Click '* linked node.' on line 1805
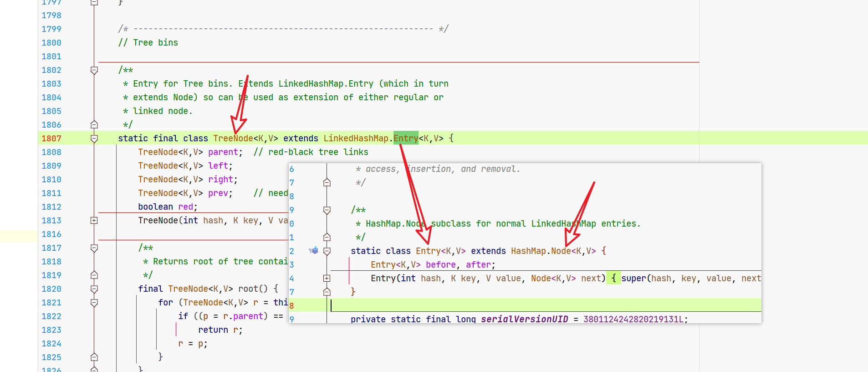The height and width of the screenshot is (372, 868). click(158, 111)
